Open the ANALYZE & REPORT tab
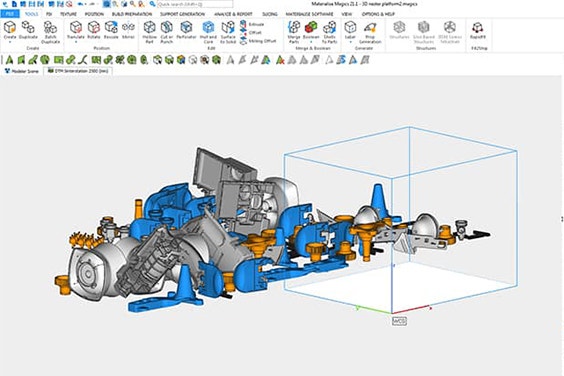564x376 pixels. (x=233, y=14)
